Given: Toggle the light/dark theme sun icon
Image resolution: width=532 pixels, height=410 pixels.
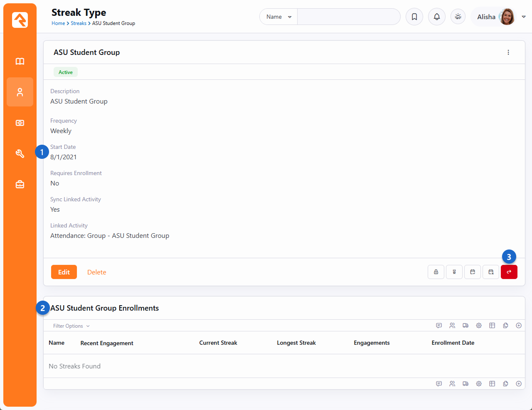Looking at the screenshot, I should (x=458, y=17).
